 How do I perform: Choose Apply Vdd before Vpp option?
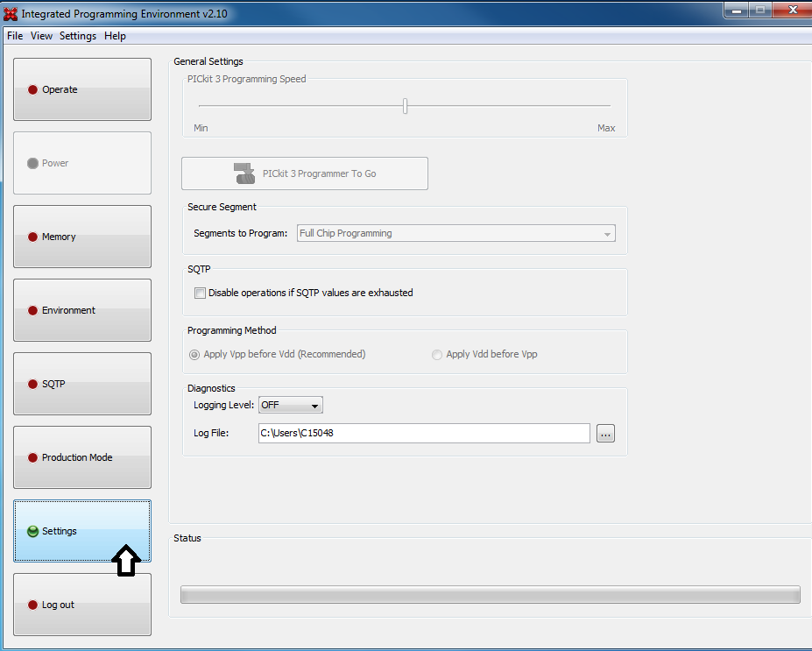click(437, 354)
